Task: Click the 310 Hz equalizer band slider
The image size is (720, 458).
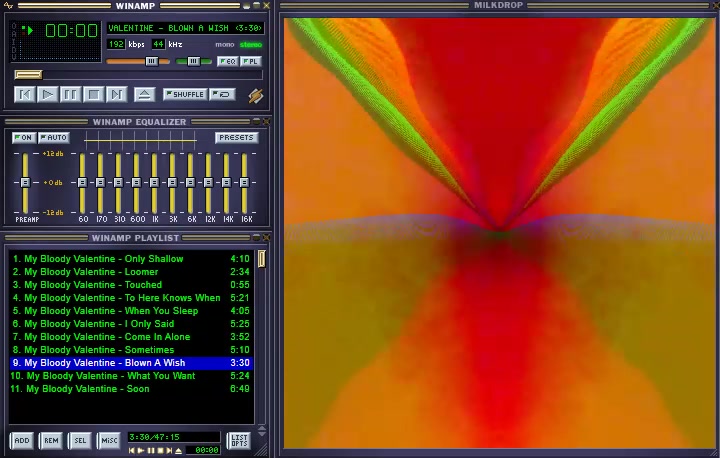Action: click(x=118, y=182)
